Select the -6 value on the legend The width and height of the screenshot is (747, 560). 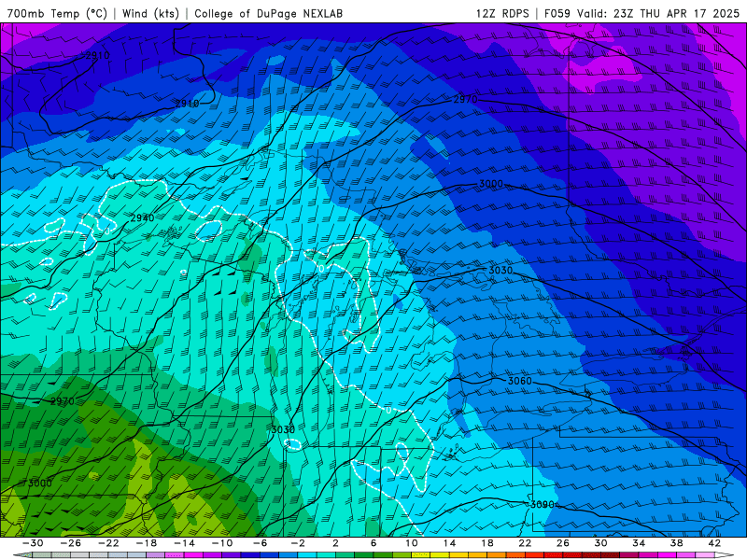[x=260, y=543]
